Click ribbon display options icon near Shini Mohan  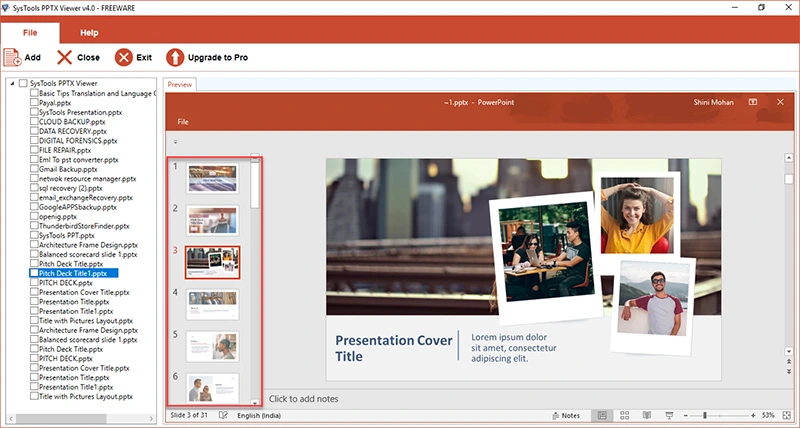[x=753, y=102]
